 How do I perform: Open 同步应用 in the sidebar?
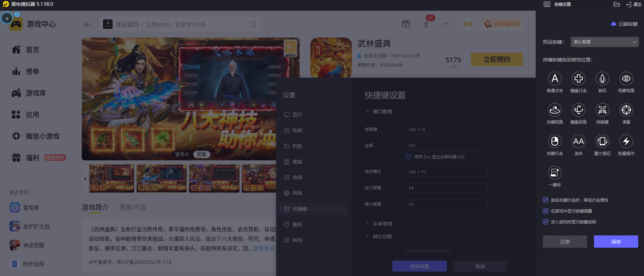[27, 264]
